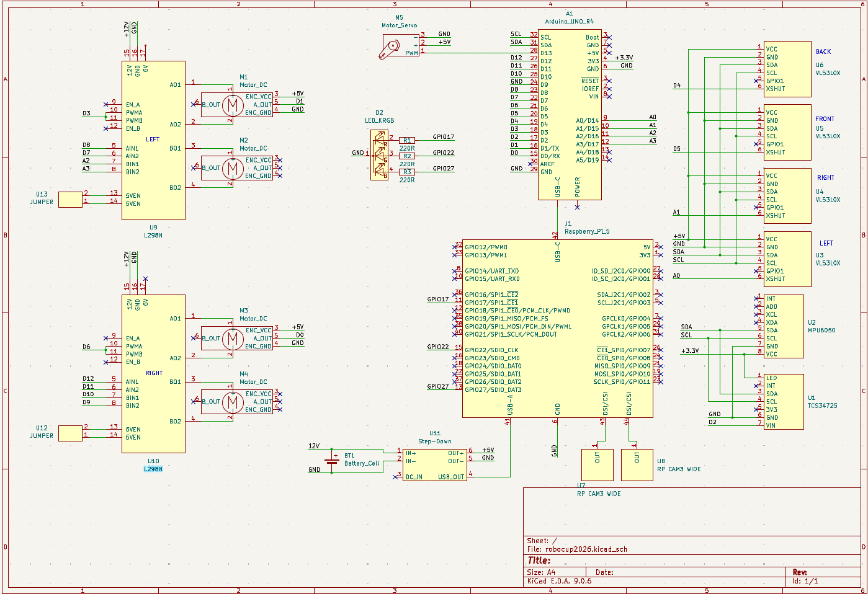Select the D2 LED_KRGB symbol
The image size is (868, 594).
point(378,155)
